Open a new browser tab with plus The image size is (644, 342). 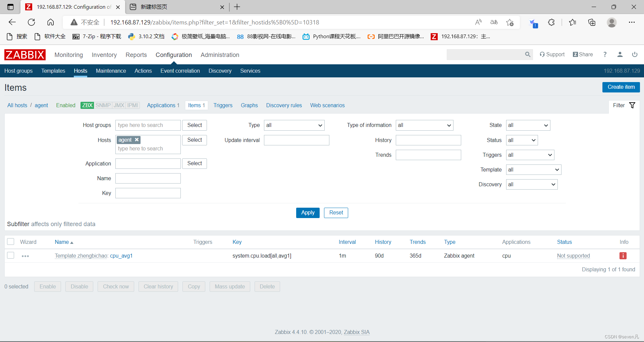[237, 7]
